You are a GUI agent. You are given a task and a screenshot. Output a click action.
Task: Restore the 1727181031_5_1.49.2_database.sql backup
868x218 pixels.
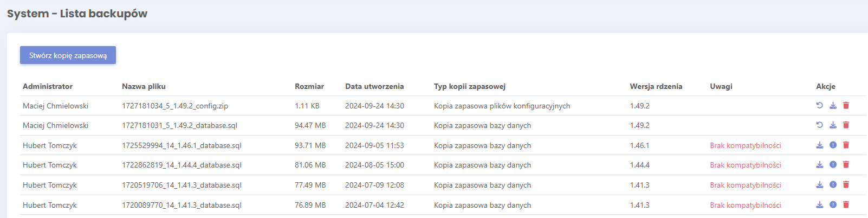[820, 125]
